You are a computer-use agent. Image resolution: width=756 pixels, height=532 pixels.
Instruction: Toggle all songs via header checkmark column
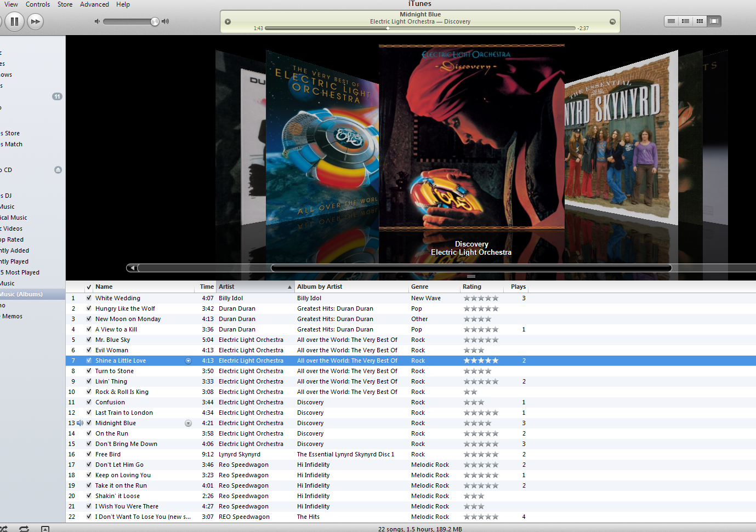pos(89,287)
